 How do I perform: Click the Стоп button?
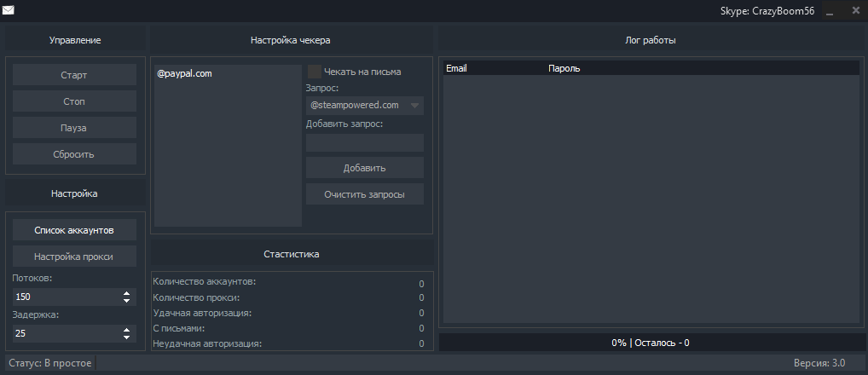pos(74,101)
